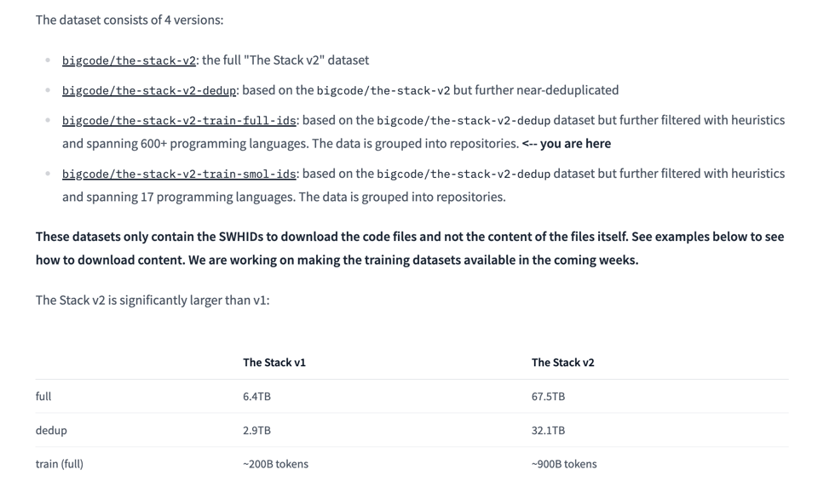Follow the bigcode/the-stack-v2-train-full-ids link
This screenshot has width=818, height=504.
click(x=180, y=121)
